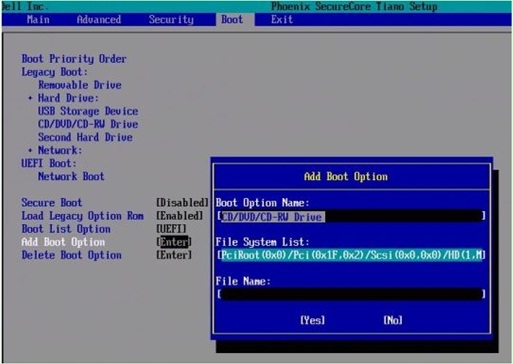Select the Add Boot Option menu label
513x364 pixels.
[x=63, y=242]
